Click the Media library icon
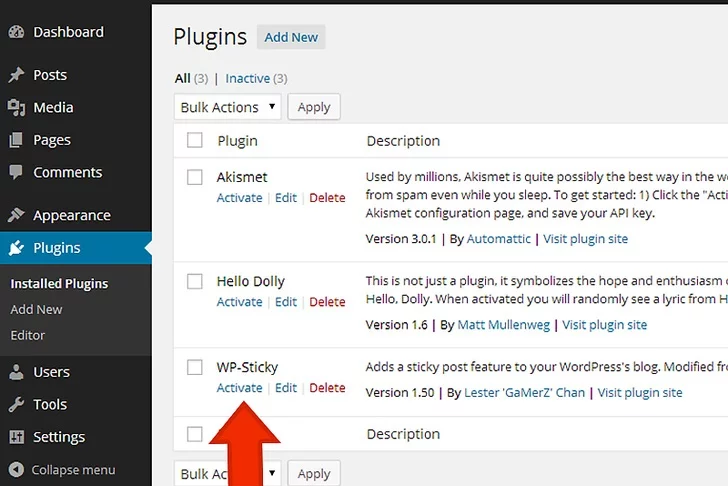 pos(16,108)
